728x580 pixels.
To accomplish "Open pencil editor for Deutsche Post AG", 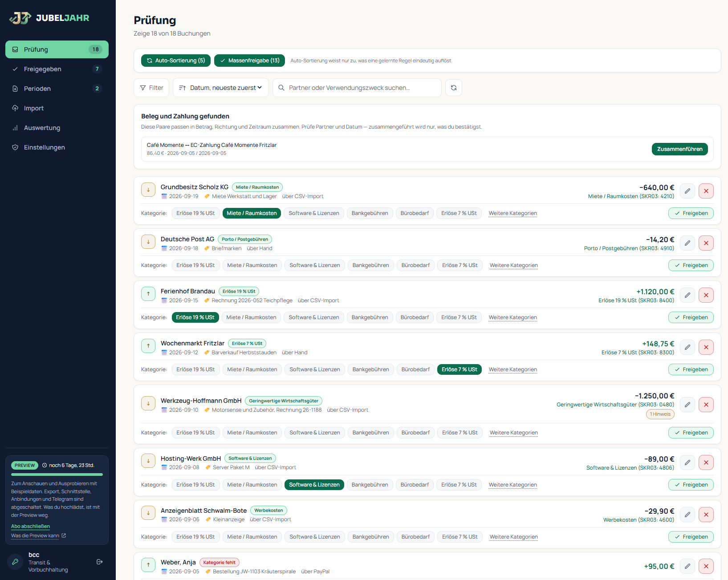I will click(x=687, y=243).
